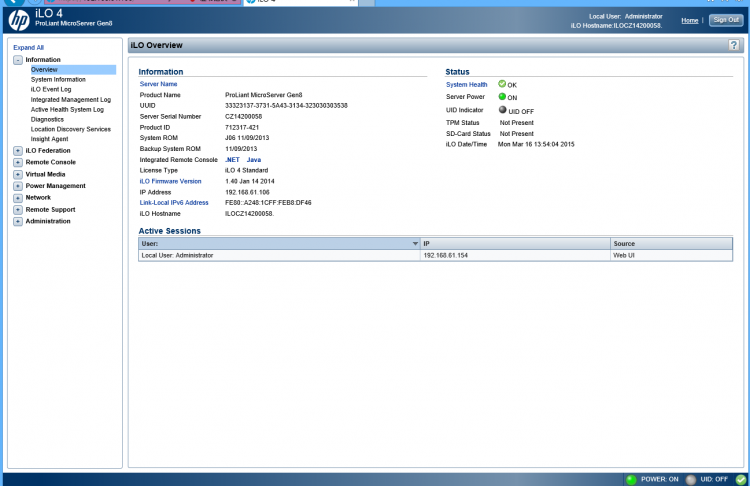
Task: Expand the Power Management node
Action: point(18,186)
